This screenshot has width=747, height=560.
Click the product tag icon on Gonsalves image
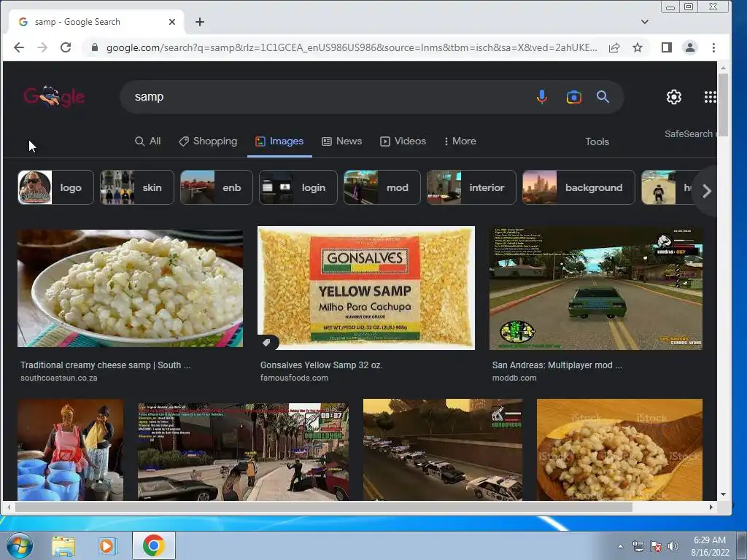(x=267, y=343)
